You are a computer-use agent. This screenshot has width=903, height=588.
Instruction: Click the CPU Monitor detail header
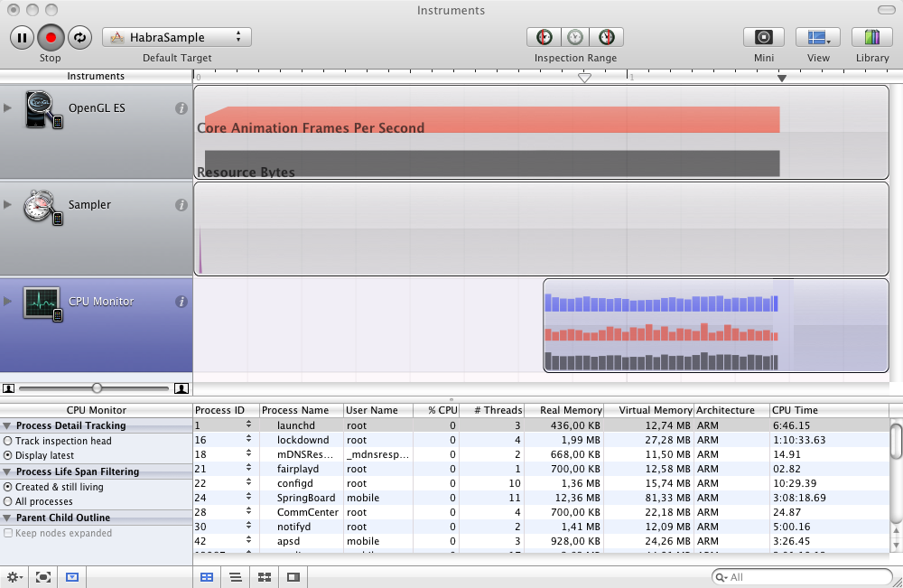(97, 410)
